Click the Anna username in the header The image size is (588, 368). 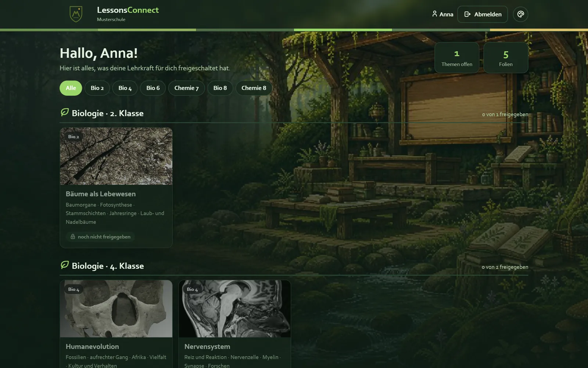pyautogui.click(x=446, y=14)
